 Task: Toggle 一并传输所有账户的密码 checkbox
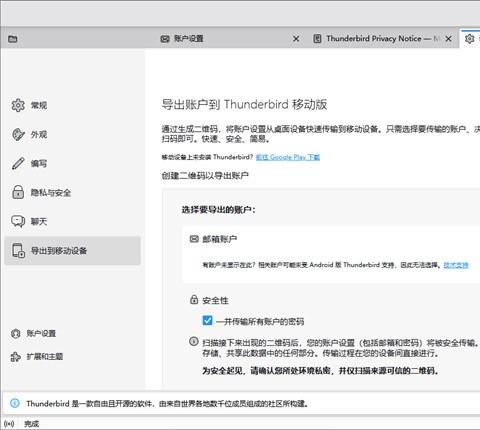point(207,321)
